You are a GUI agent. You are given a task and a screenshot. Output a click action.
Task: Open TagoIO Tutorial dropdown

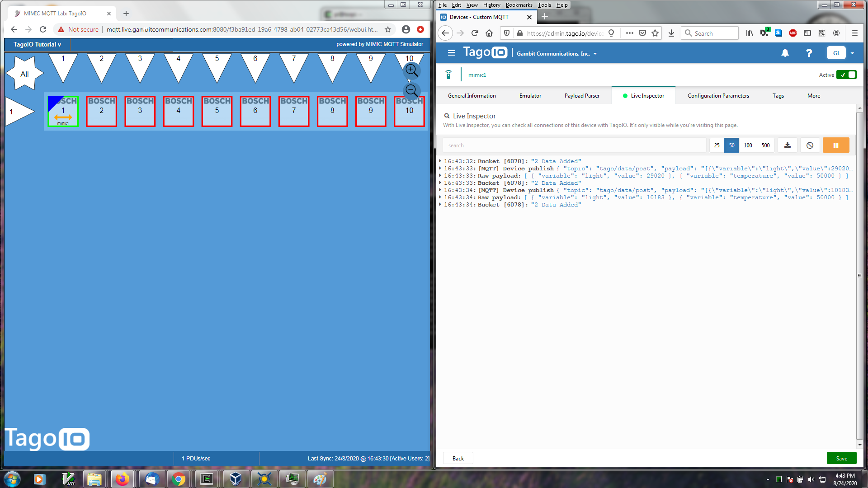pos(37,44)
